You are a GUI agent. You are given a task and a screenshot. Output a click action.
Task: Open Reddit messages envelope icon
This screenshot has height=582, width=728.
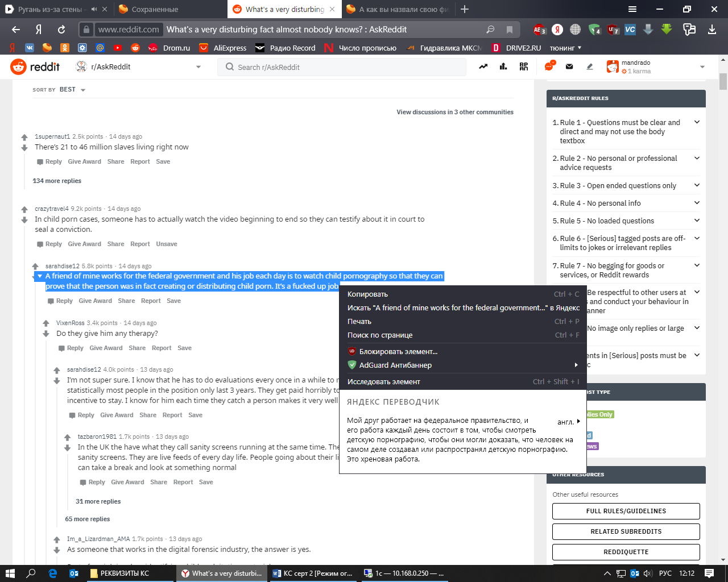pos(569,66)
